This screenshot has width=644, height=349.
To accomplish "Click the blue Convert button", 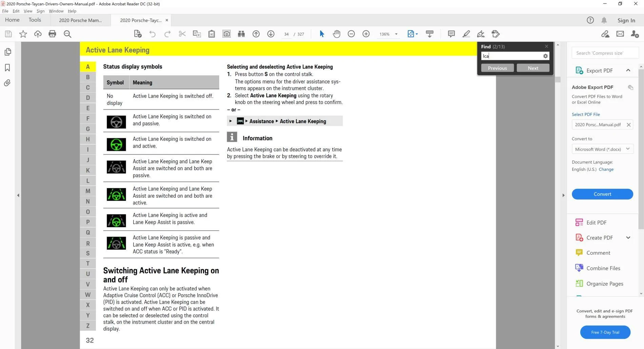I will click(x=602, y=194).
